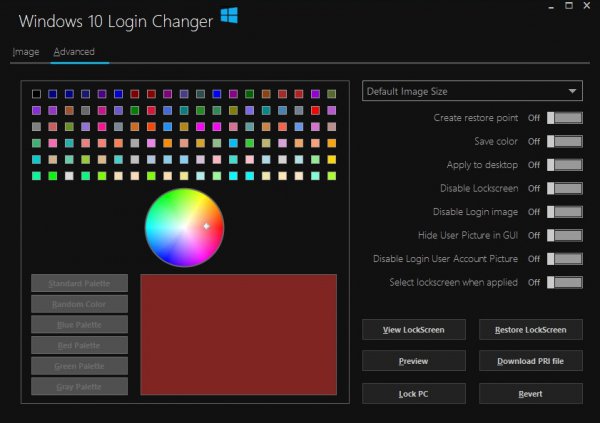
Task: Select the black swatch in the top row
Action: (x=36, y=94)
